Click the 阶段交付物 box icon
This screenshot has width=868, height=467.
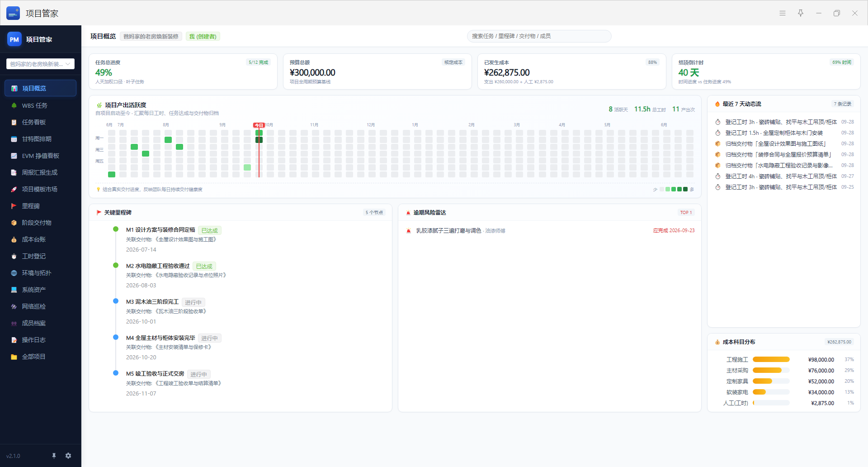(14, 223)
